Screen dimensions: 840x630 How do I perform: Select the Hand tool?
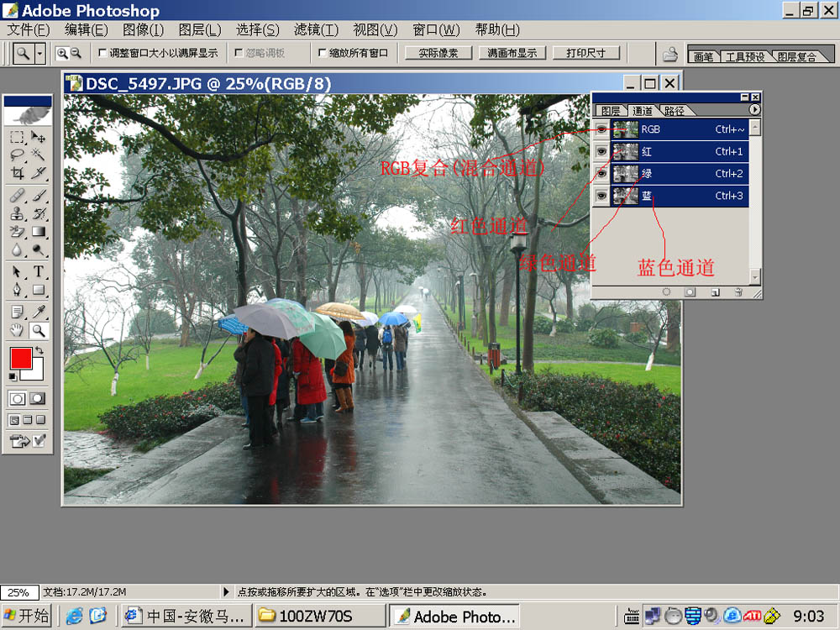pos(17,331)
